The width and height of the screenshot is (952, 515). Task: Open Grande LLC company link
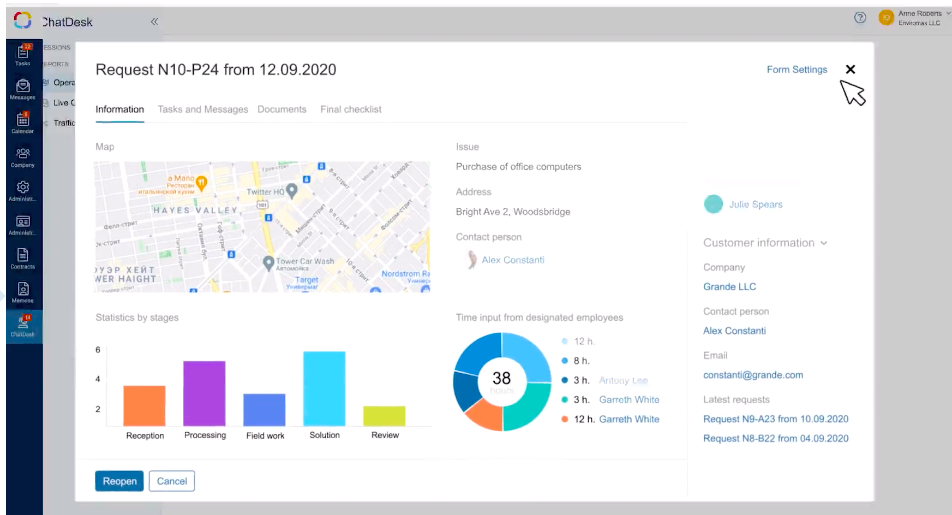point(730,287)
